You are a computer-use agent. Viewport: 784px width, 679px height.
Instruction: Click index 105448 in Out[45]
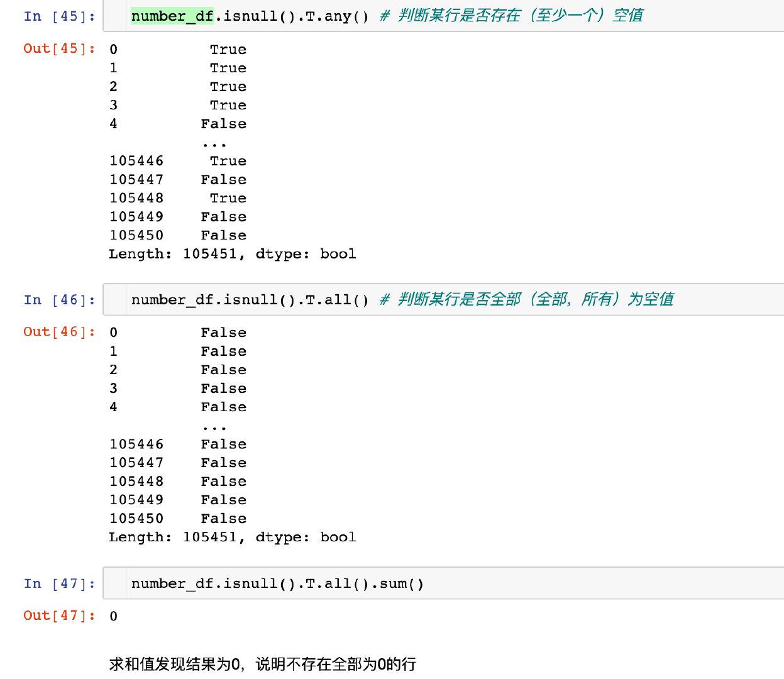pos(136,198)
